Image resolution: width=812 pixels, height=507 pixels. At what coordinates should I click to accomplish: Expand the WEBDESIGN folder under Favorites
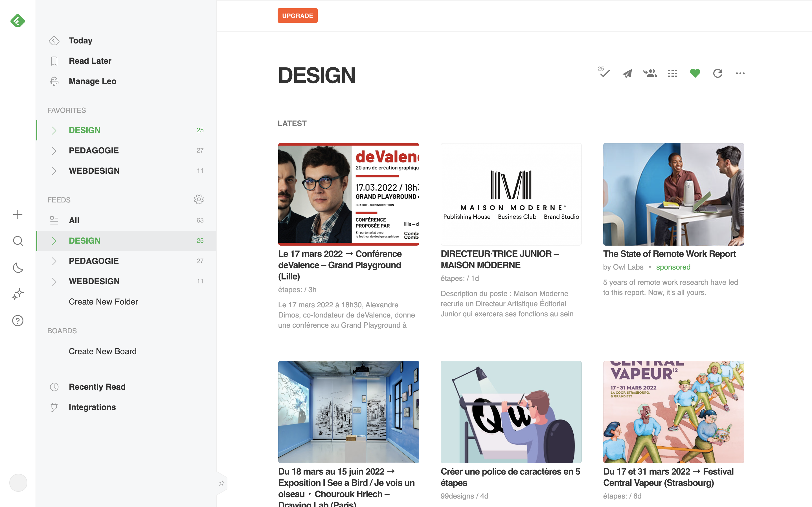coord(54,171)
